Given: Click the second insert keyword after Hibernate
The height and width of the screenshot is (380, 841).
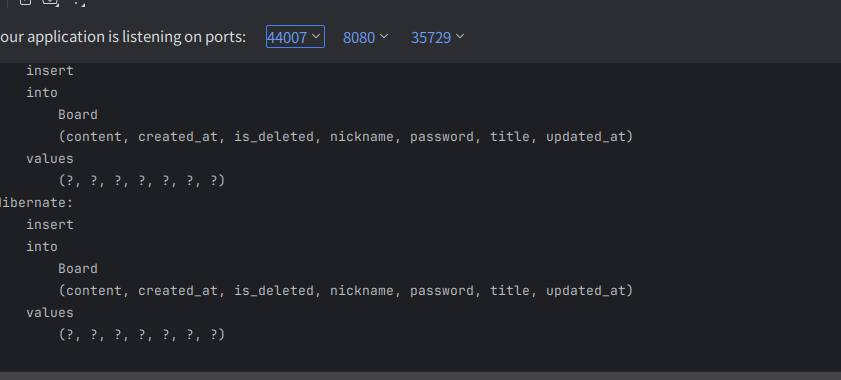Looking at the screenshot, I should (50, 224).
